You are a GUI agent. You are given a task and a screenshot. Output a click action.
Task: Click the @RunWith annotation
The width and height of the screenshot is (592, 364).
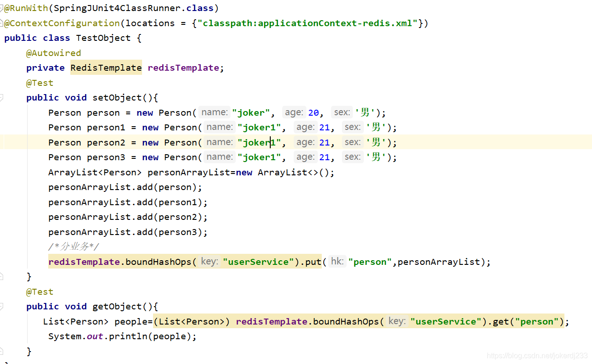click(26, 8)
